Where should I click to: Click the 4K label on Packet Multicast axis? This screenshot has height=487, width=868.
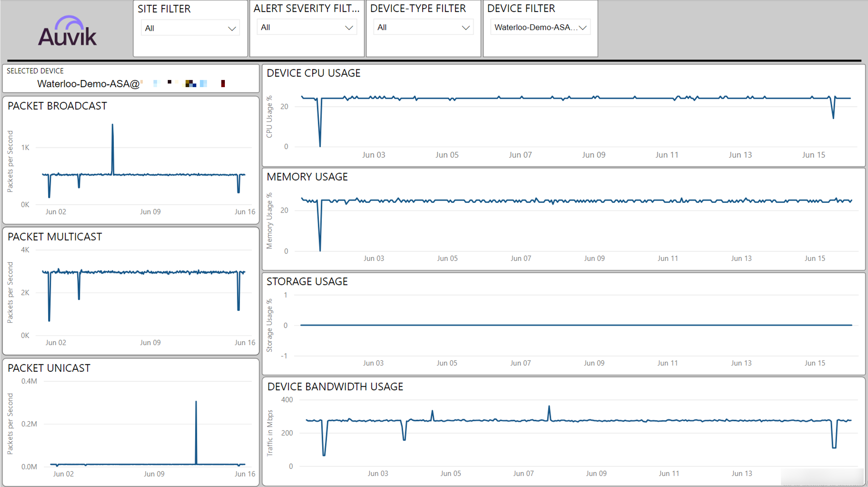(25, 250)
